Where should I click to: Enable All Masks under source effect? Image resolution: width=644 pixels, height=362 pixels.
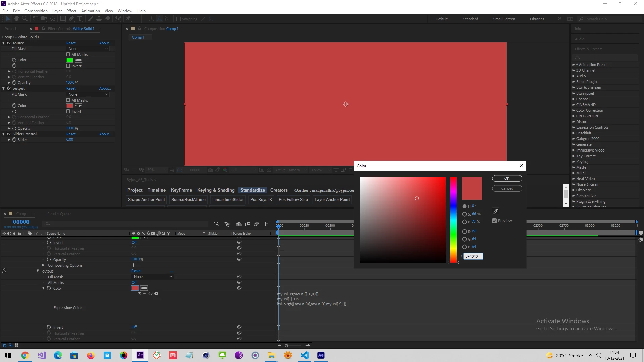point(68,54)
